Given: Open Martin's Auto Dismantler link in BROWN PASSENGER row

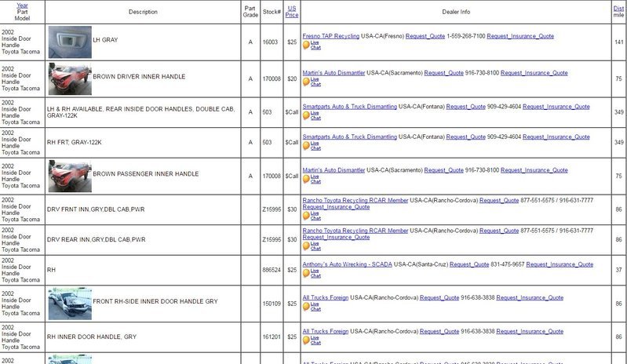Looking at the screenshot, I should click(334, 170).
